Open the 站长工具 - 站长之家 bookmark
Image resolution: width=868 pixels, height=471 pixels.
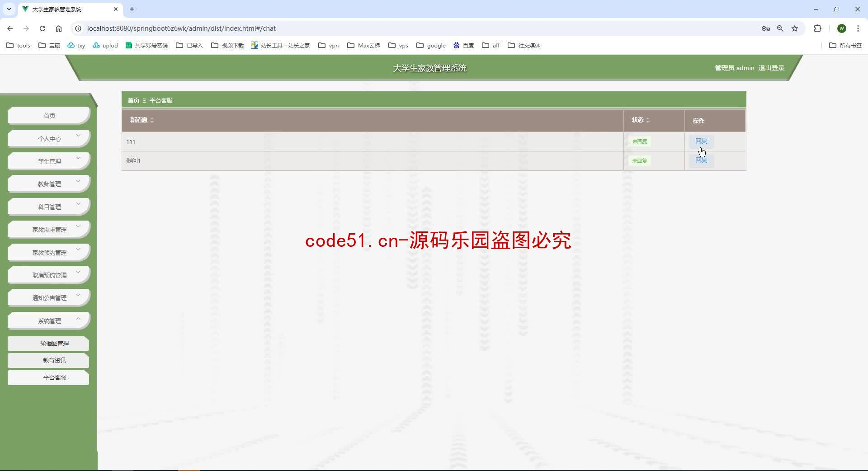[x=280, y=45]
